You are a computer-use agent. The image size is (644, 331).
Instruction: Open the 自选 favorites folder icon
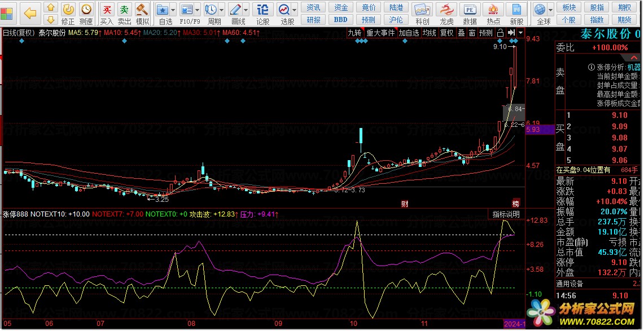[163, 10]
